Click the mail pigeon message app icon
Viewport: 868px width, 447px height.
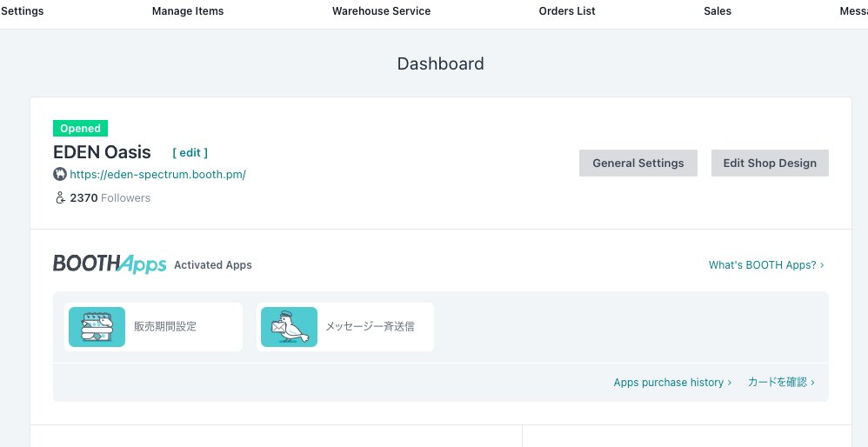pyautogui.click(x=289, y=327)
